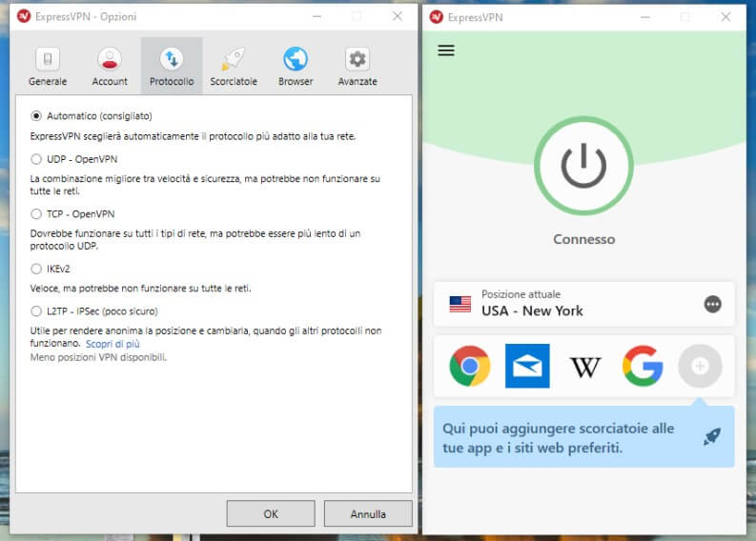
Task: Open the Browser options tab
Action: (296, 66)
